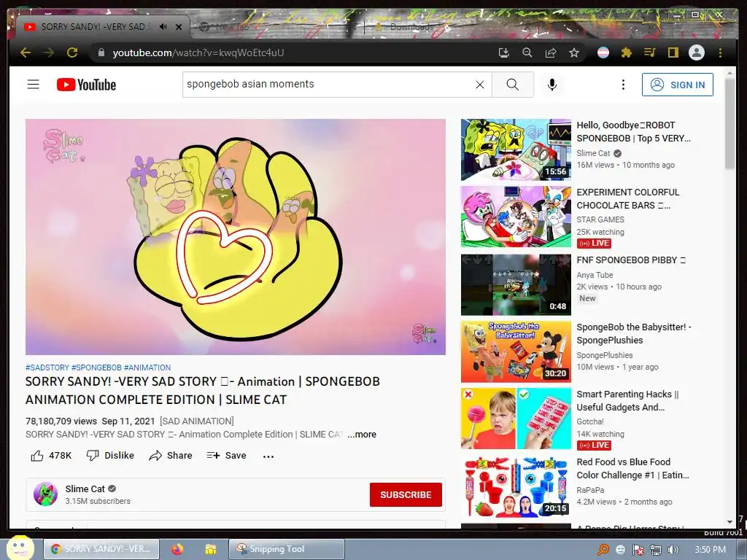The height and width of the screenshot is (560, 747).
Task: Click the red SUBSCRIBE button
Action: click(406, 495)
